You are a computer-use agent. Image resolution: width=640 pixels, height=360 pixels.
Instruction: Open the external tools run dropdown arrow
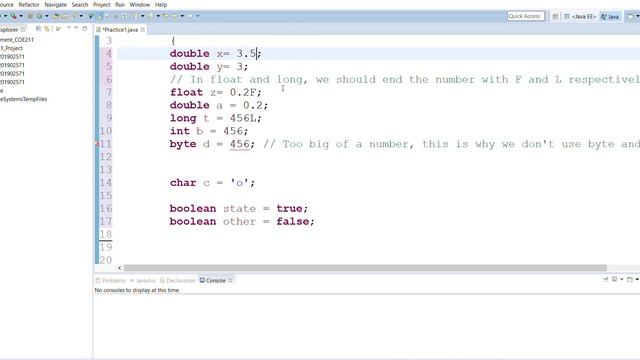[21, 16]
